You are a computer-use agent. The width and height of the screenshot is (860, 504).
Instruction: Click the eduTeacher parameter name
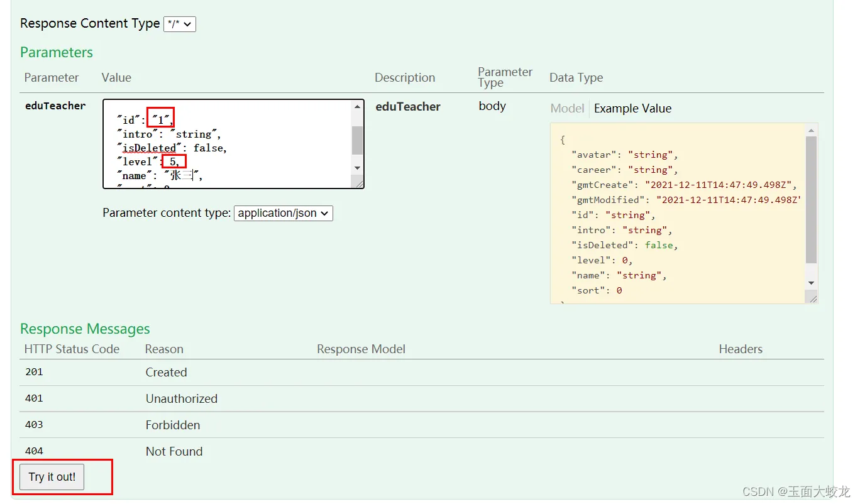55,106
